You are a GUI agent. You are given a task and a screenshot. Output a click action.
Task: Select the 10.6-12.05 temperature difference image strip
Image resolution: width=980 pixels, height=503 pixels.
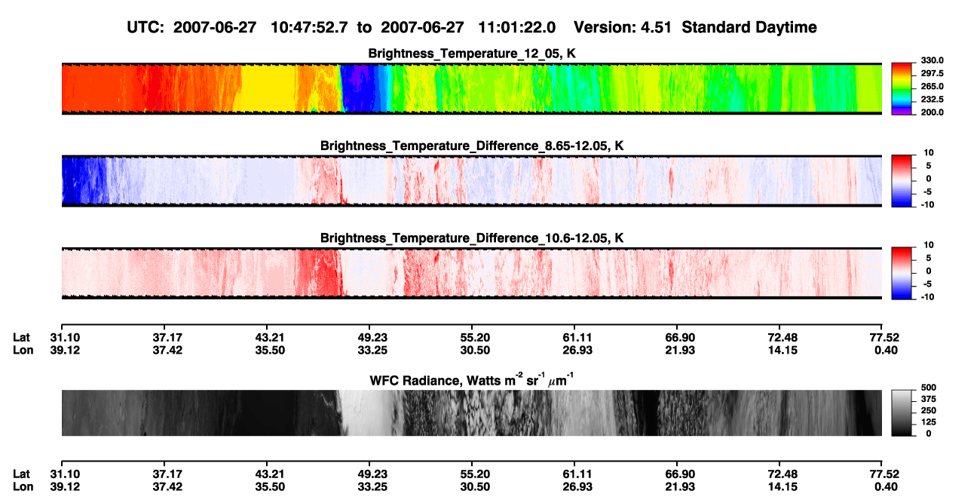(x=472, y=272)
